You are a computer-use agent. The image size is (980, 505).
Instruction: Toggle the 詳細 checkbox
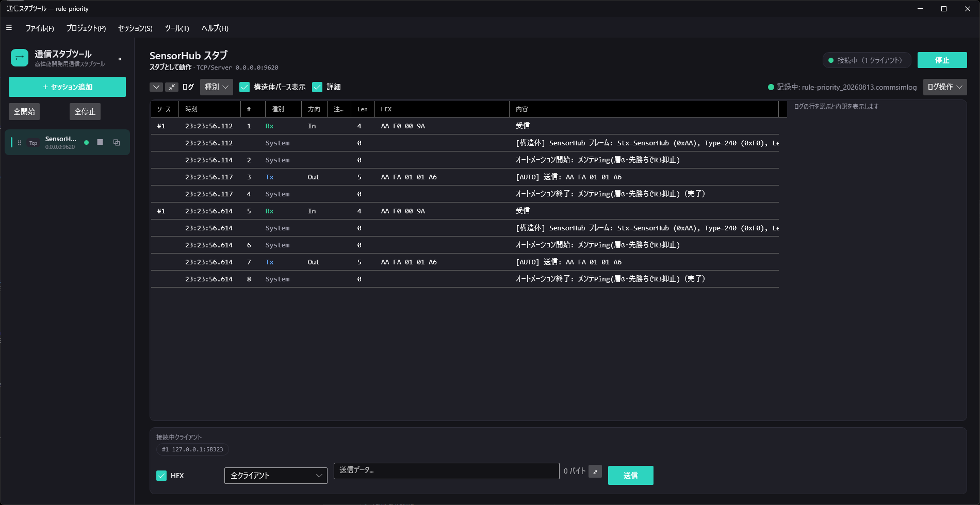[317, 87]
